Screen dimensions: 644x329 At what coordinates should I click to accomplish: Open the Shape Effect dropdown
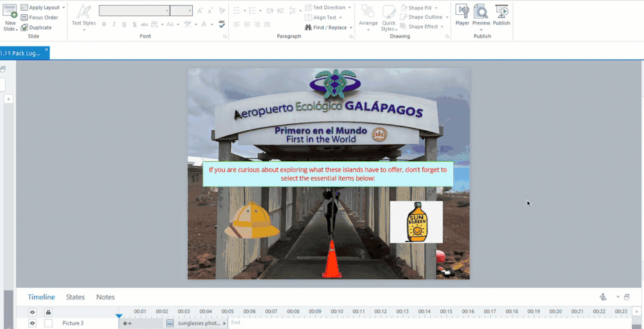tap(422, 26)
